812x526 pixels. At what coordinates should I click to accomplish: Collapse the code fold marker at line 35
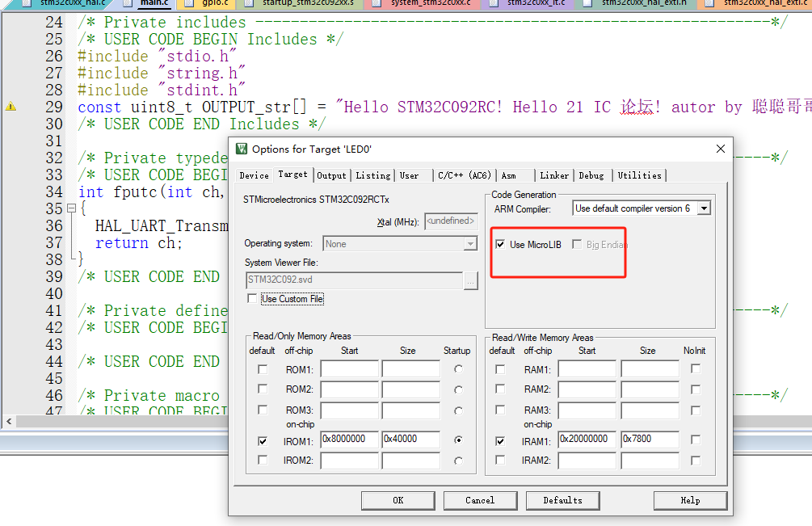72,208
